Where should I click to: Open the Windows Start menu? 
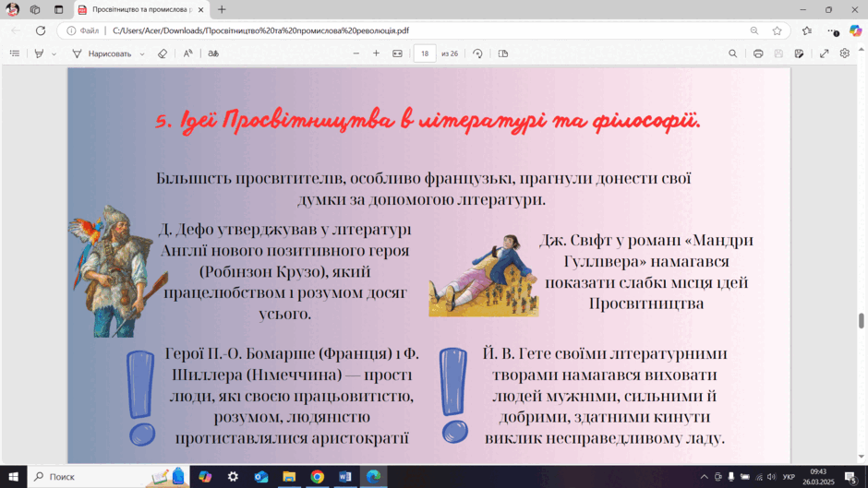coord(13,476)
